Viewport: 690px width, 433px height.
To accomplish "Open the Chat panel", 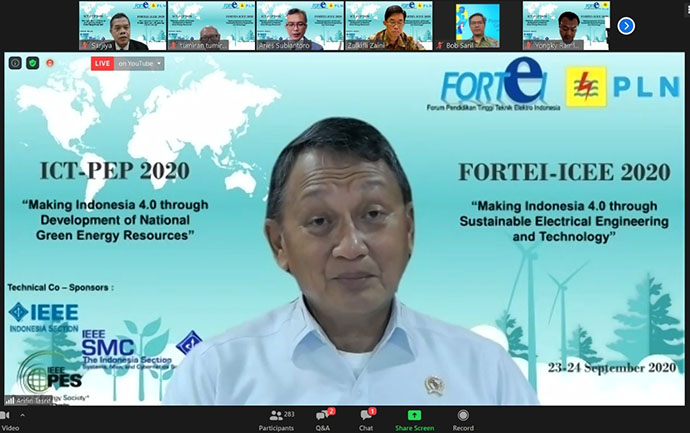I will tap(365, 419).
